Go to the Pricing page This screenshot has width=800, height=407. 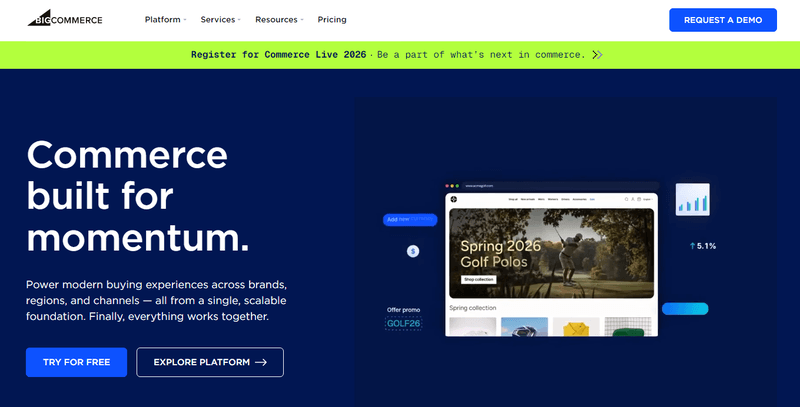pyautogui.click(x=332, y=19)
